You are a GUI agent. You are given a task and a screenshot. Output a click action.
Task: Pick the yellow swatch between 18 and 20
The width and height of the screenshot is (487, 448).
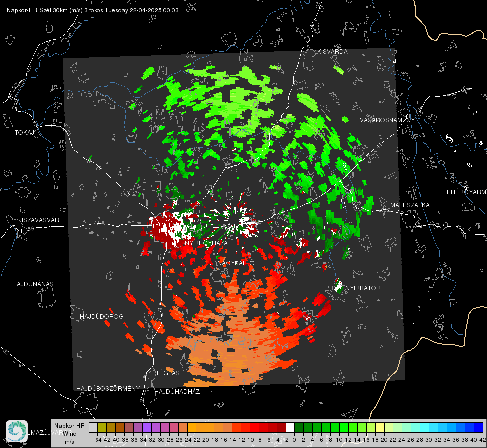(380, 427)
